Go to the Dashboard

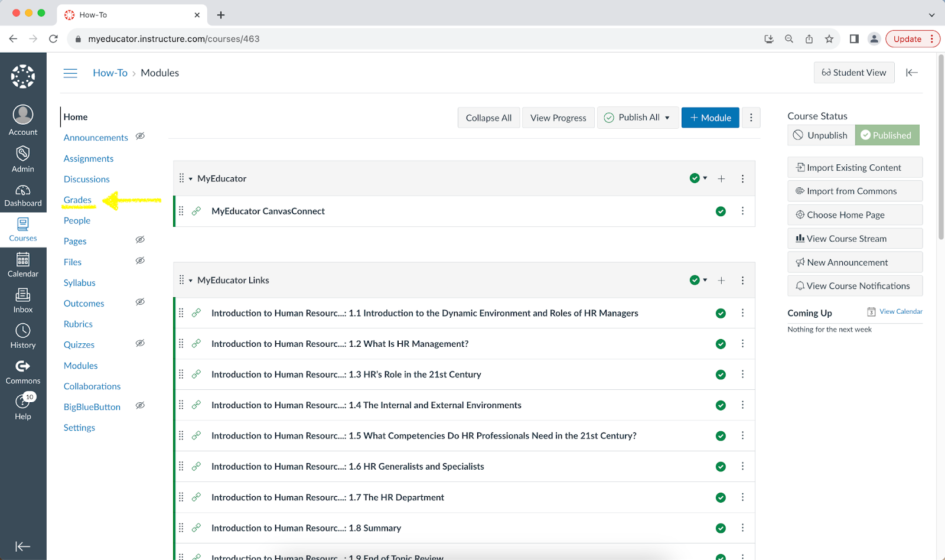[23, 196]
